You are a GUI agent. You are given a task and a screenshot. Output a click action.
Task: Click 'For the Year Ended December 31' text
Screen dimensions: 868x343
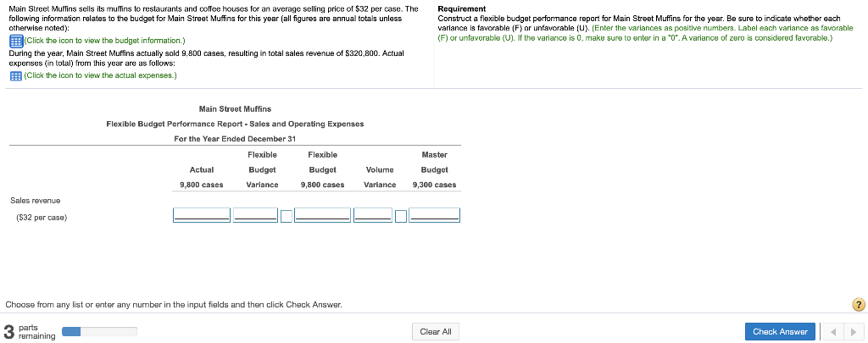[235, 139]
